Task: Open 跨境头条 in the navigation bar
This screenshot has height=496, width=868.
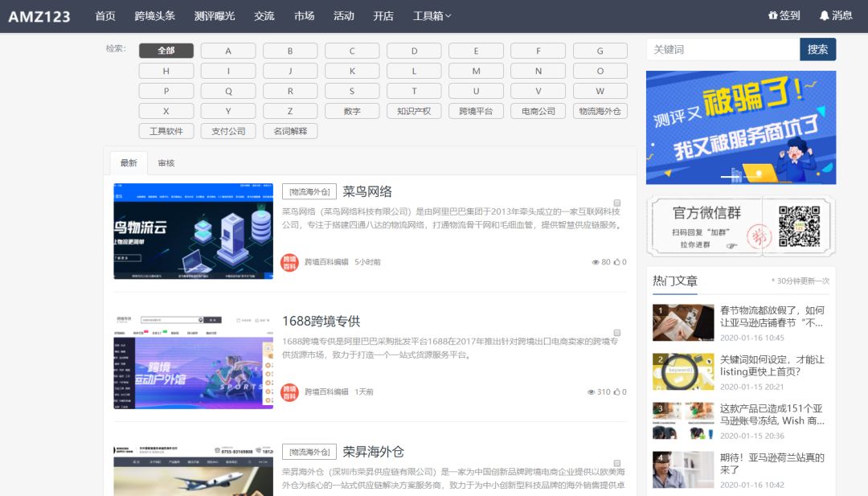Action: (155, 16)
